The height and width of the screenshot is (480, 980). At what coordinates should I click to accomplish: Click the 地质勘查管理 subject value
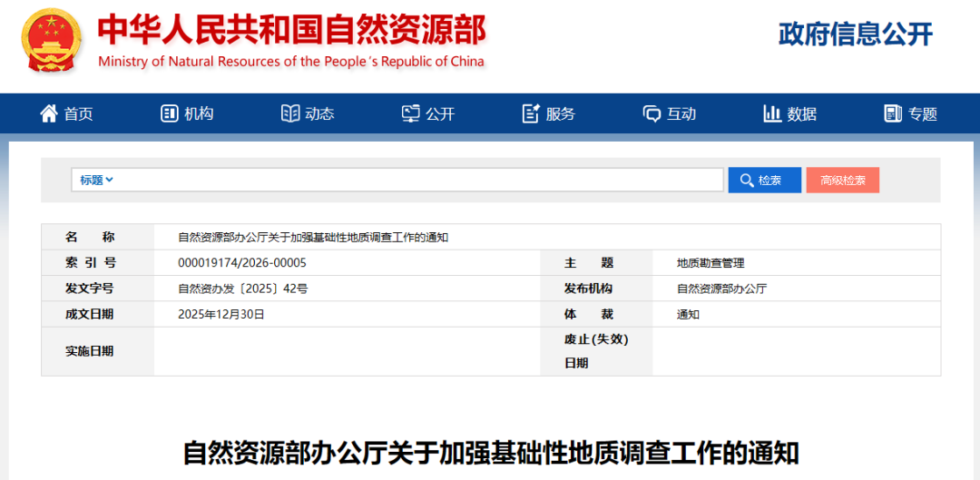point(710,262)
